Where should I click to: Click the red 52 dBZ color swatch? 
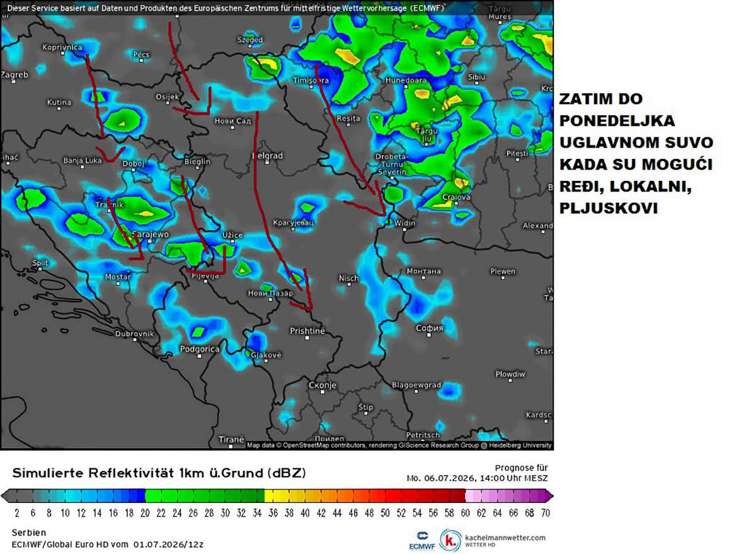tap(401, 496)
